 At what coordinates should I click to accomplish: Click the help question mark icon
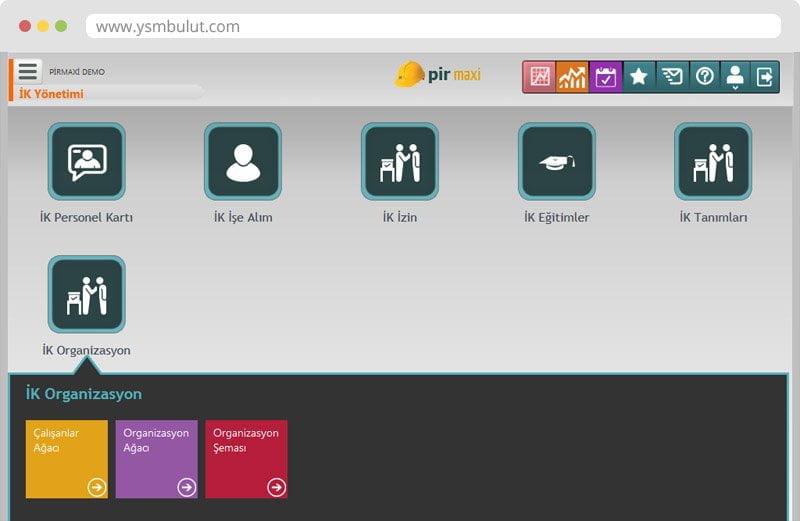pos(704,77)
